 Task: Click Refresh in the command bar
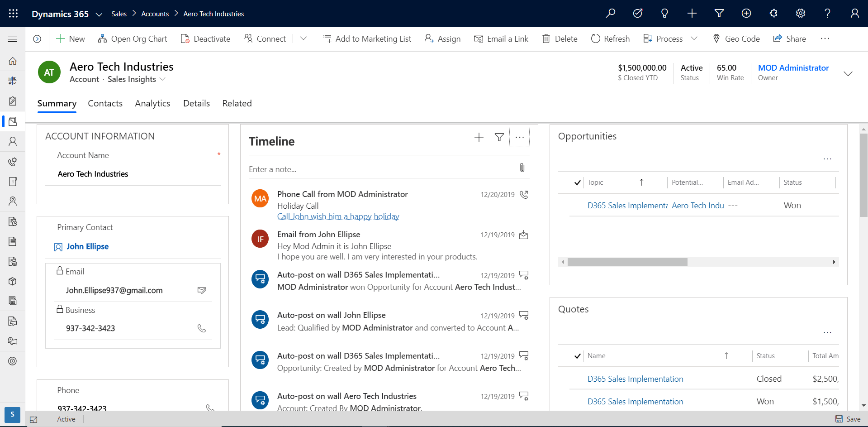610,39
